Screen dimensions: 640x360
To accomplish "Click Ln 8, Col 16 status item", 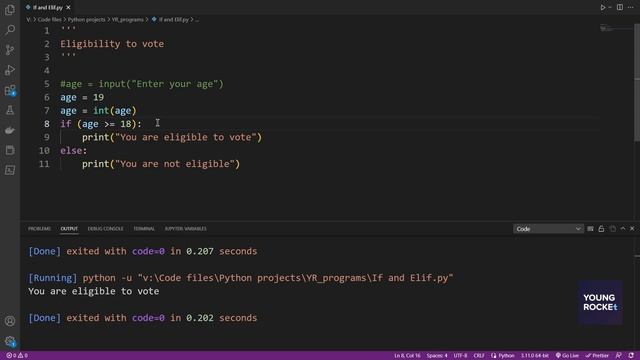I will coord(407,356).
